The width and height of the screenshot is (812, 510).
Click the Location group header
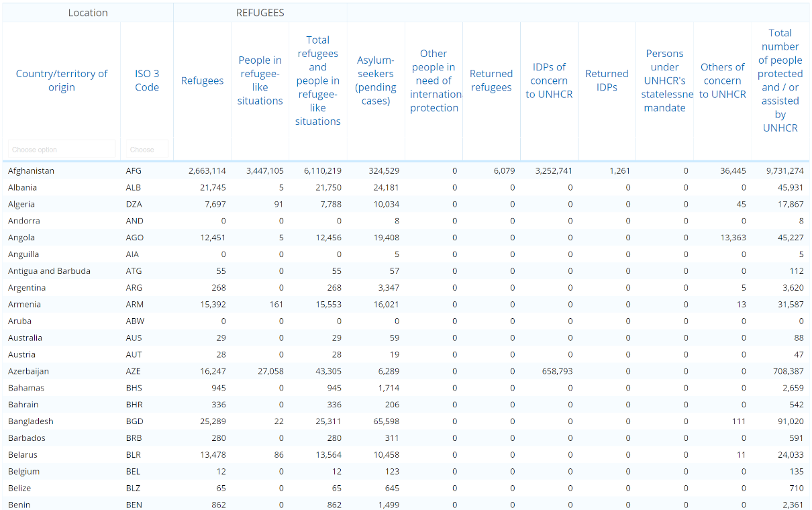(x=88, y=13)
